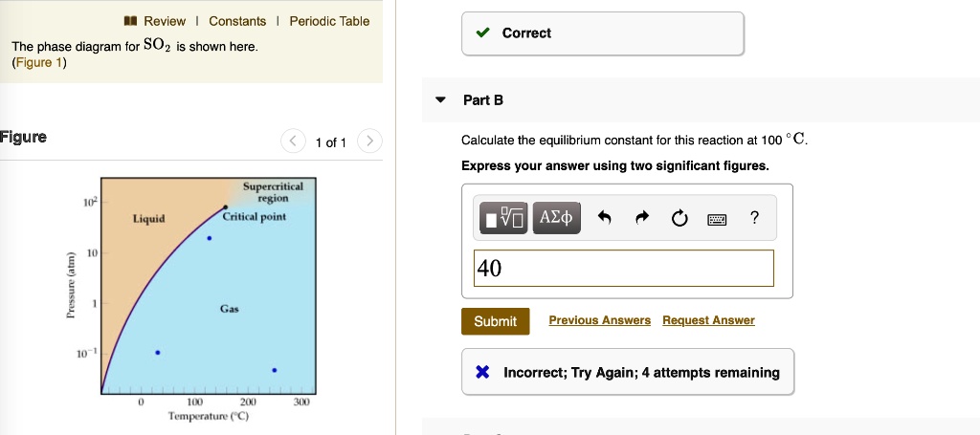Collapse the Part B section triangle

pos(440,99)
